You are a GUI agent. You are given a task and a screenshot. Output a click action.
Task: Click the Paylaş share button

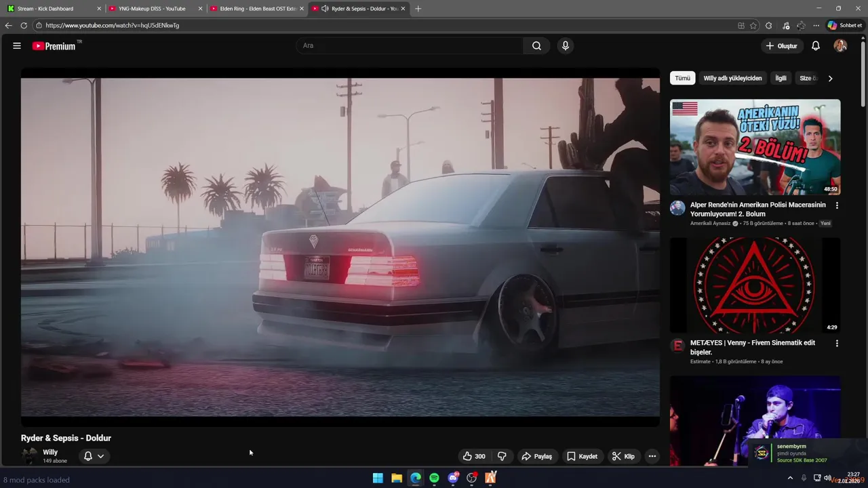536,456
